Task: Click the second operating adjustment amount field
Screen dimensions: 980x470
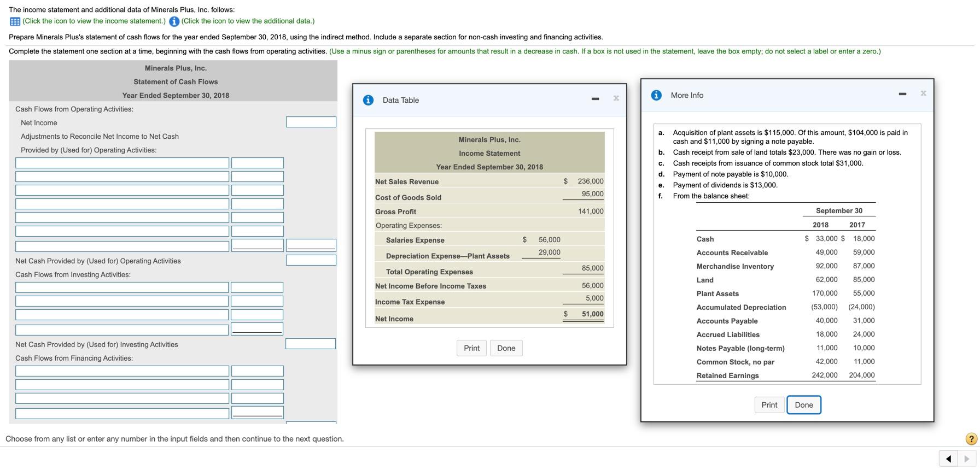Action: coord(258,177)
